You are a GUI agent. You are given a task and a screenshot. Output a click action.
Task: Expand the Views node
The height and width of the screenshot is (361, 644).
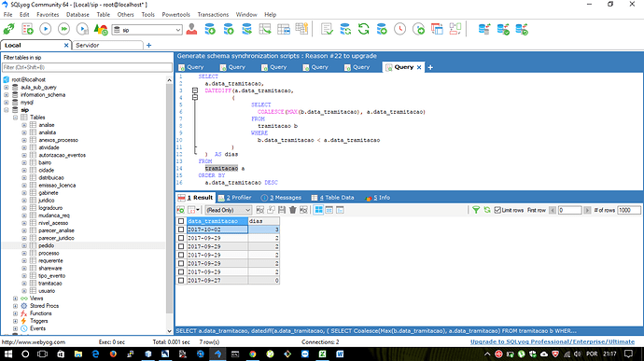(x=15, y=299)
